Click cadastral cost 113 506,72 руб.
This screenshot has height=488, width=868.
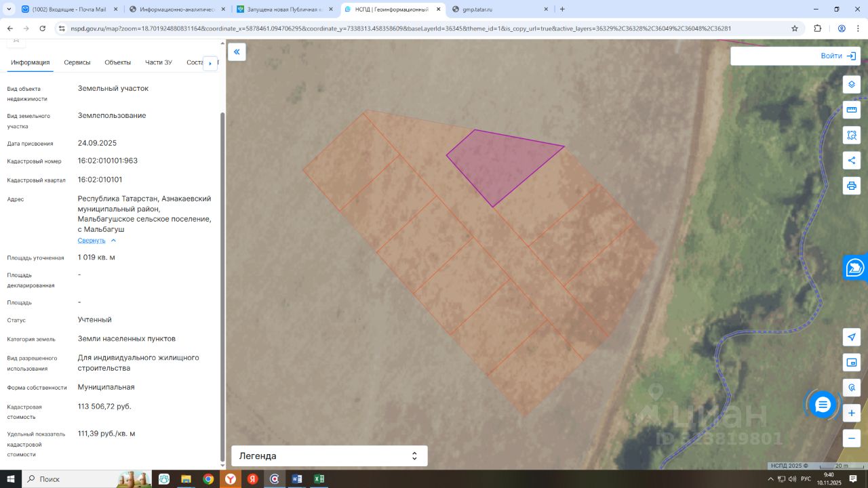pos(104,407)
